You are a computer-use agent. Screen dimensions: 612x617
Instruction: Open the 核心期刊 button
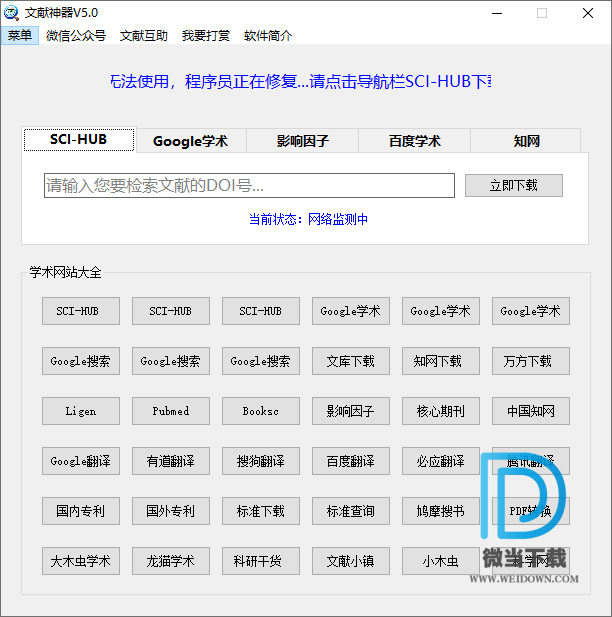pyautogui.click(x=440, y=411)
